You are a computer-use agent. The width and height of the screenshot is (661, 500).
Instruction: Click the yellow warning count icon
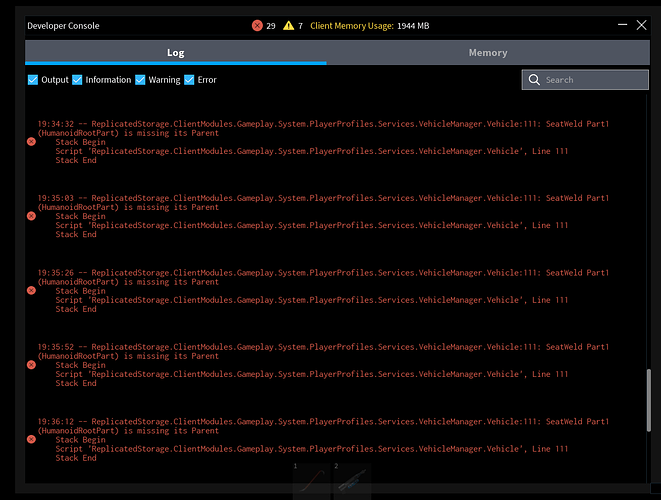coord(289,25)
